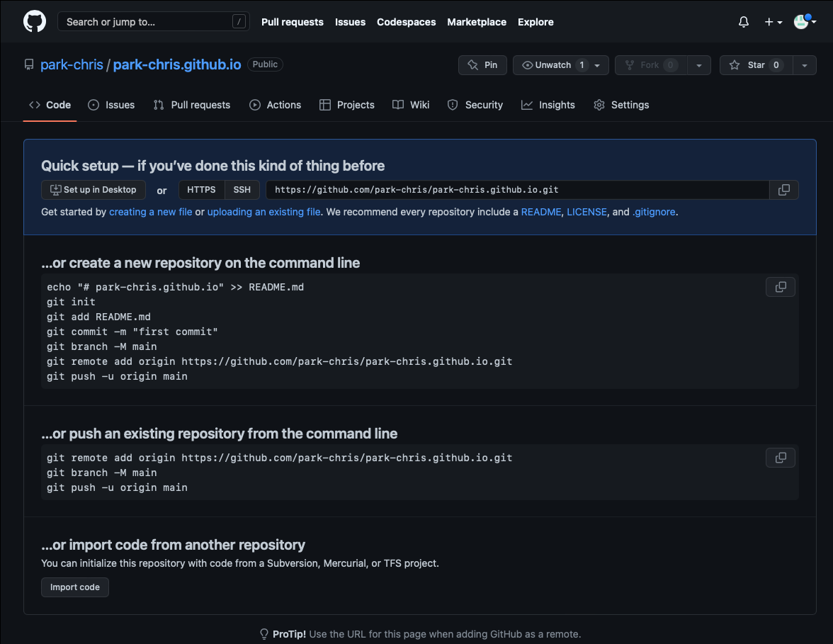The height and width of the screenshot is (644, 833).
Task: Open the Wiki tab
Action: [x=411, y=105]
